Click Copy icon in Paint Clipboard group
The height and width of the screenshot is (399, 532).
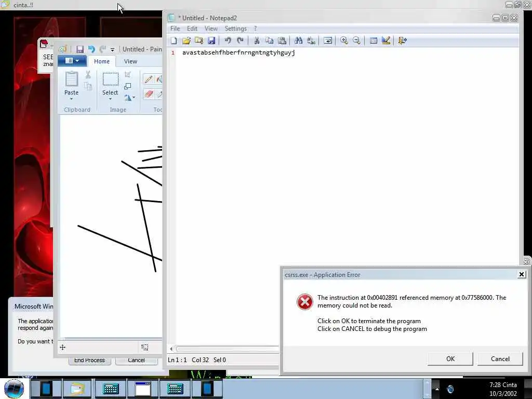88,86
